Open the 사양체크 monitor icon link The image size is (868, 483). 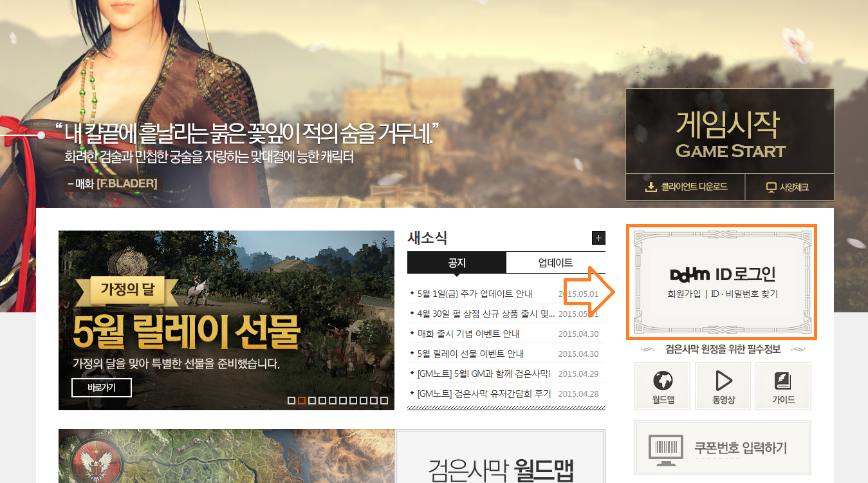(771, 187)
